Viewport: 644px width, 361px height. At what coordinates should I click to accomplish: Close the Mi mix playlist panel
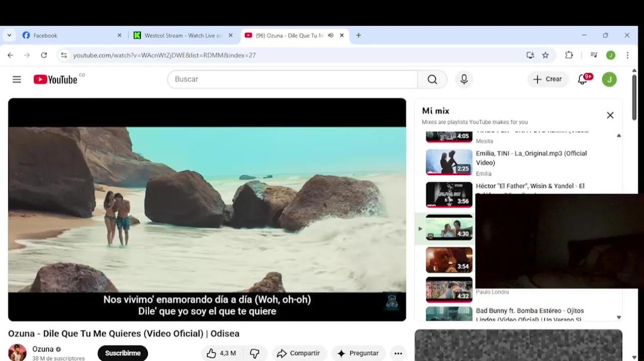[610, 115]
